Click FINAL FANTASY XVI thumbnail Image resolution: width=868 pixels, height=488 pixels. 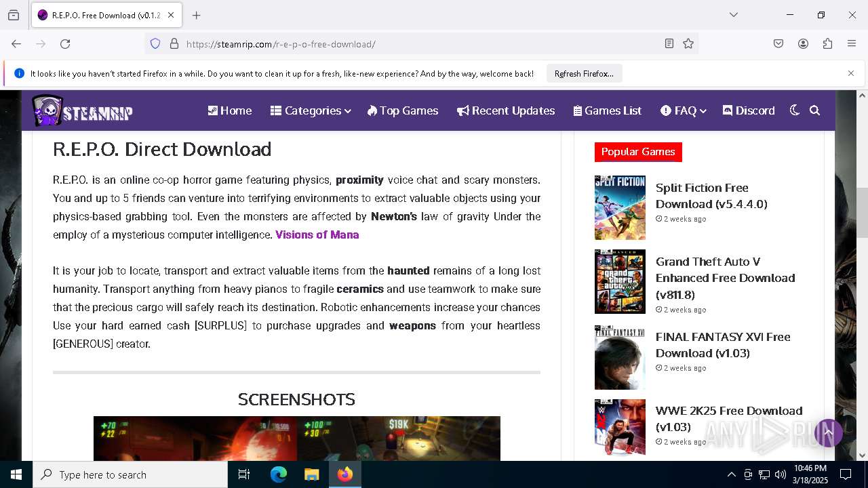pyautogui.click(x=620, y=357)
